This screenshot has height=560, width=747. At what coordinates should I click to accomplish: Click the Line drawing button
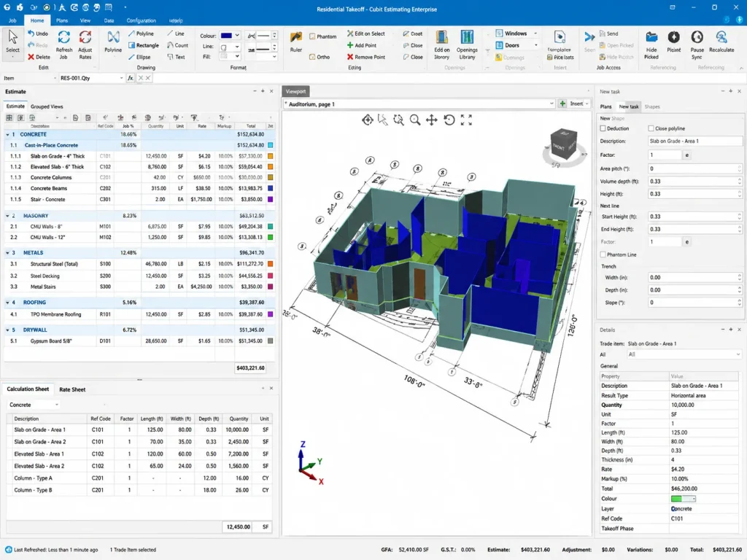(175, 34)
